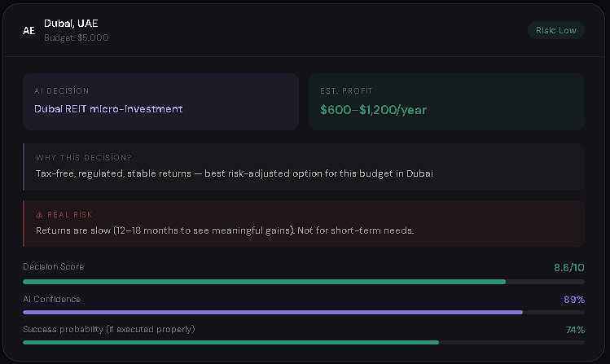This screenshot has width=610, height=364.
Task: Select Dubai REIT micro-investment text
Action: pos(108,109)
